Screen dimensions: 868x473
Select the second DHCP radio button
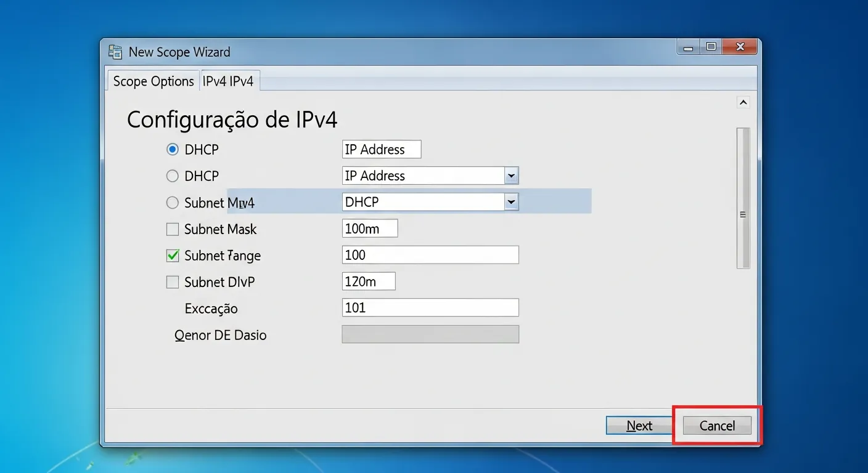tap(173, 176)
